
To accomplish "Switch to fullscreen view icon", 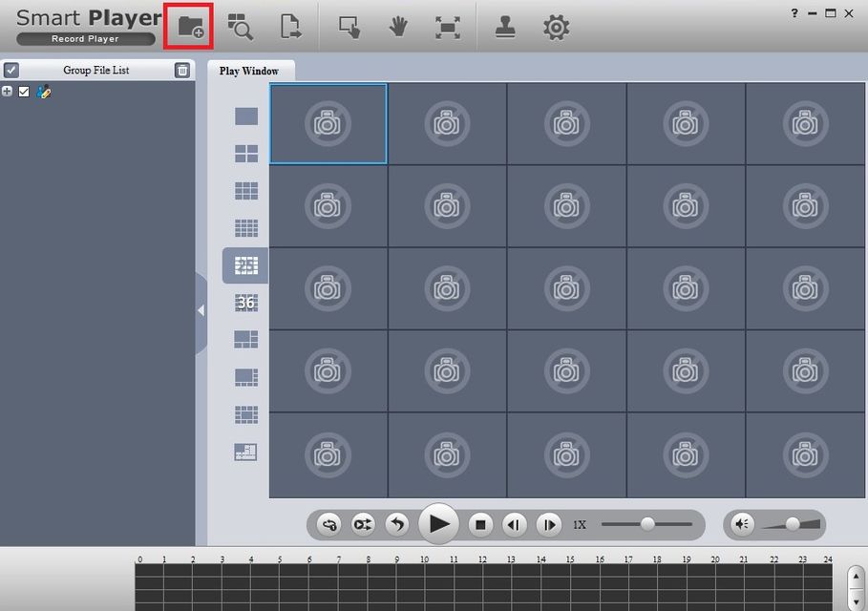I will [x=447, y=27].
